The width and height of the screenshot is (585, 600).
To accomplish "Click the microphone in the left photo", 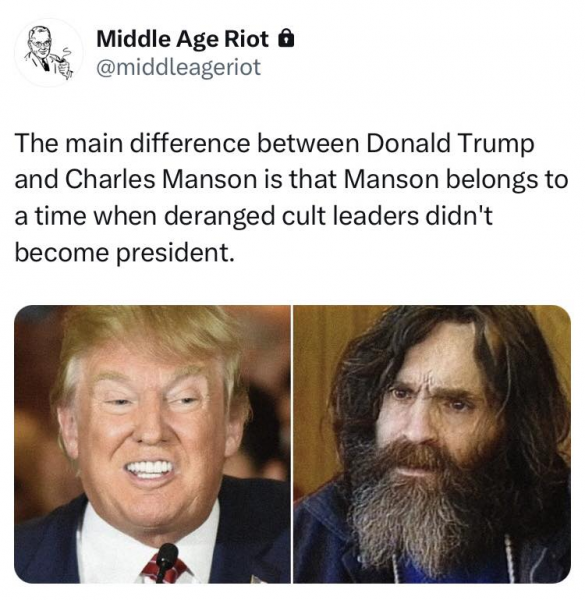I will click(165, 562).
